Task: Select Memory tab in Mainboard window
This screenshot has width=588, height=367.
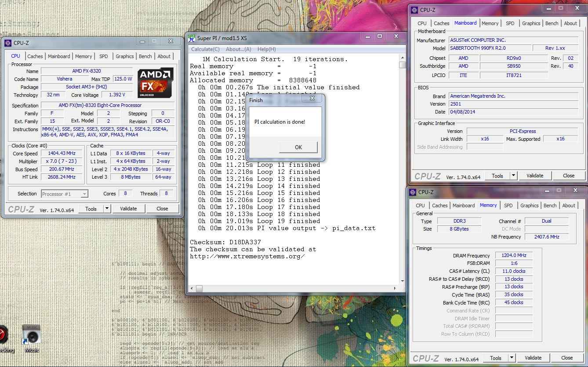Action: point(490,23)
